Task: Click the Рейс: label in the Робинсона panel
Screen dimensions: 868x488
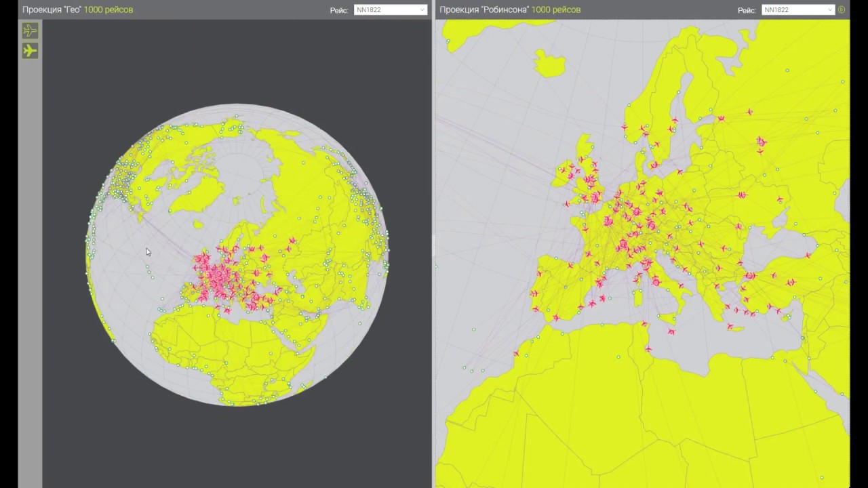Action: point(747,10)
